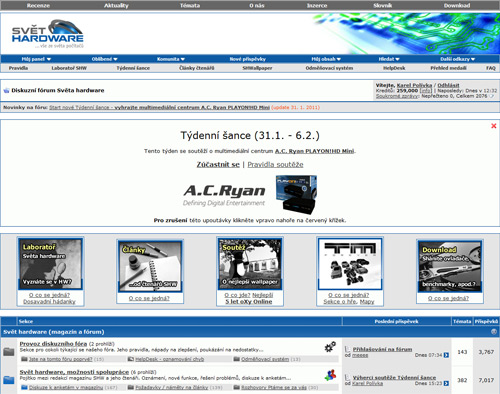This screenshot has width=500, height=394.
Task: Click the forum home icon beside Diskuzní fórum
Action: tap(6, 90)
